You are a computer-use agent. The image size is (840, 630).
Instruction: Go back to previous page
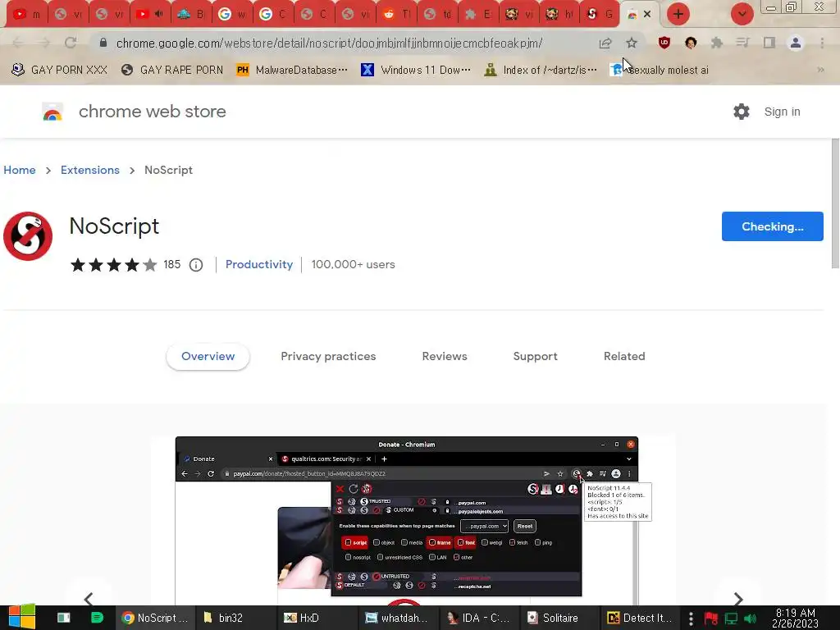[18, 43]
